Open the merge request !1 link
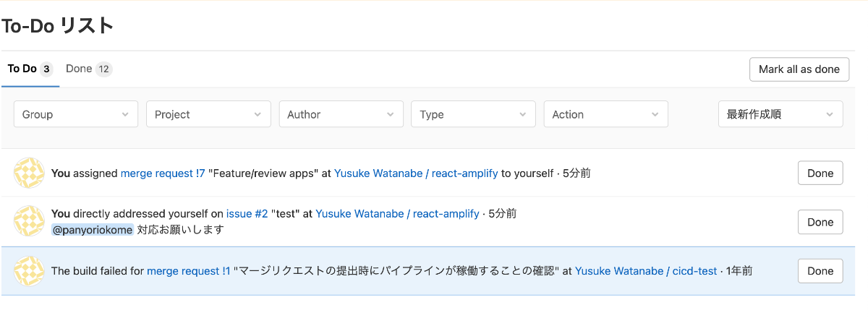Viewport: 868px width, 318px height. pos(189,271)
